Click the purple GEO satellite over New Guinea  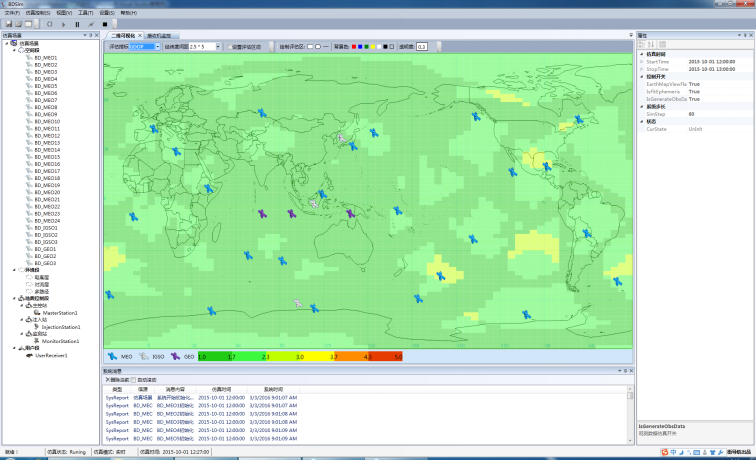coord(351,213)
